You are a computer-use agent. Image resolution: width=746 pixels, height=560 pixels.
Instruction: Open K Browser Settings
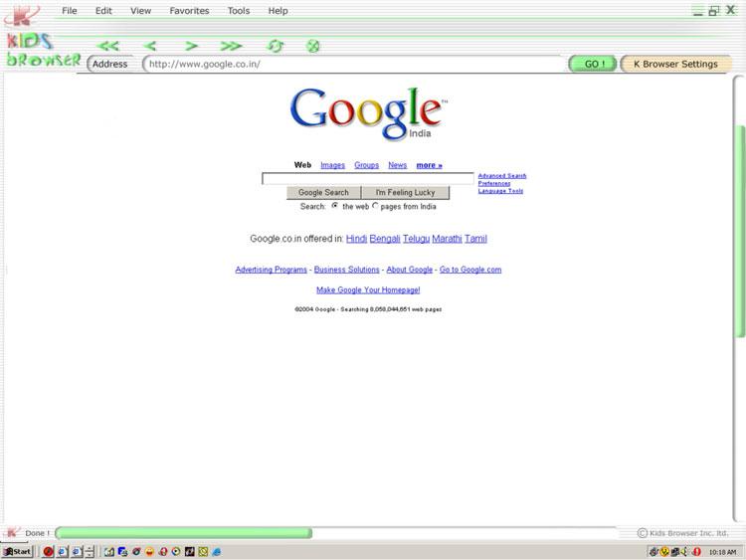pyautogui.click(x=675, y=64)
